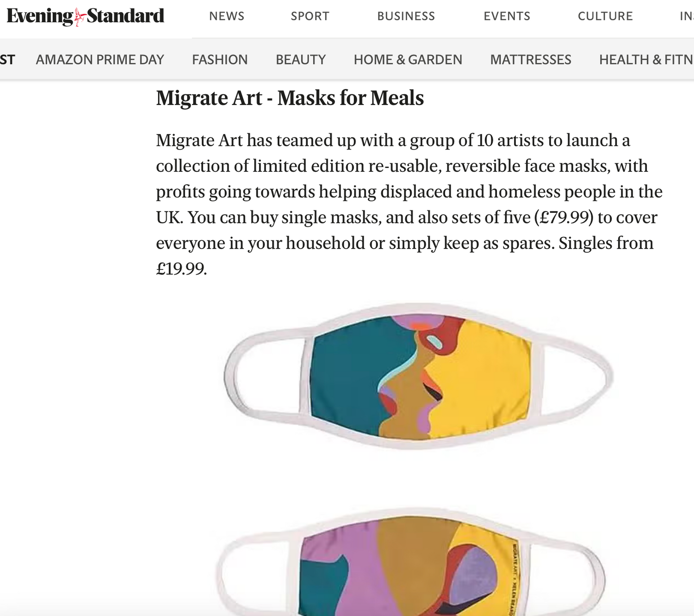The image size is (694, 616).
Task: Click the cut-off 'ST' sub-navigation item
Action: pos(7,60)
